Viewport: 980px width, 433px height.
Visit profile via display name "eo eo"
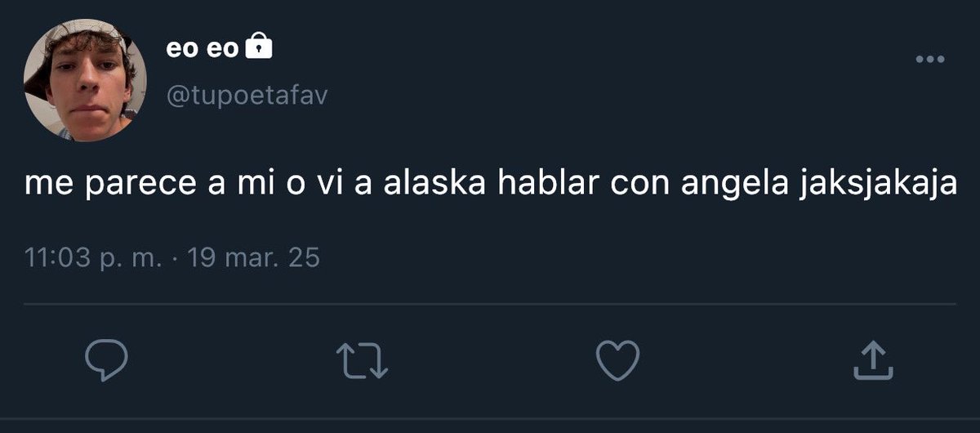tap(202, 49)
